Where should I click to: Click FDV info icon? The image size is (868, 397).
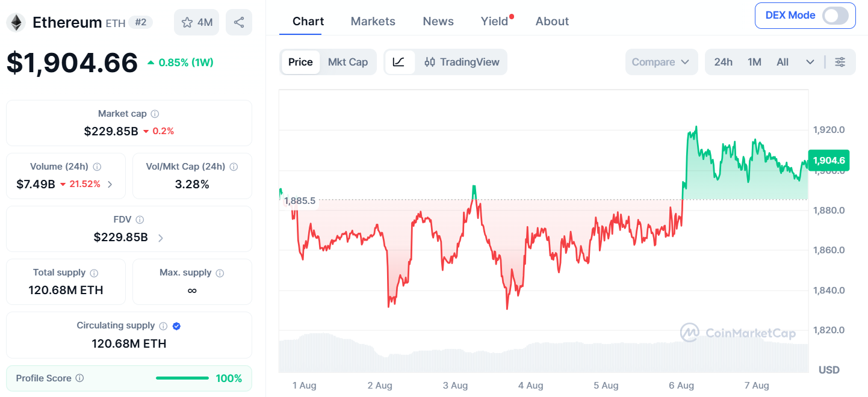point(140,220)
